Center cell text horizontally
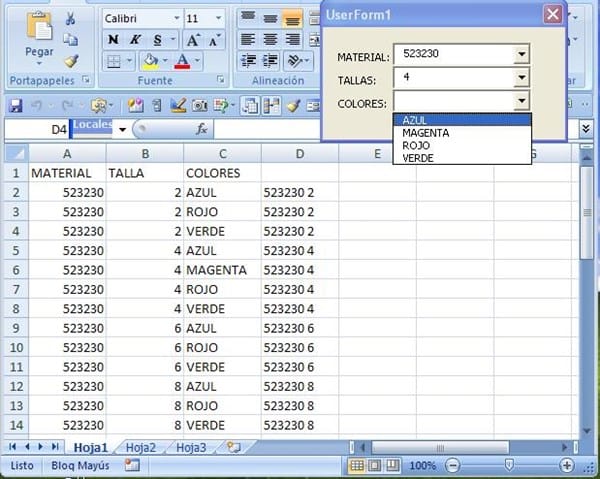600x479 pixels. pyautogui.click(x=270, y=39)
